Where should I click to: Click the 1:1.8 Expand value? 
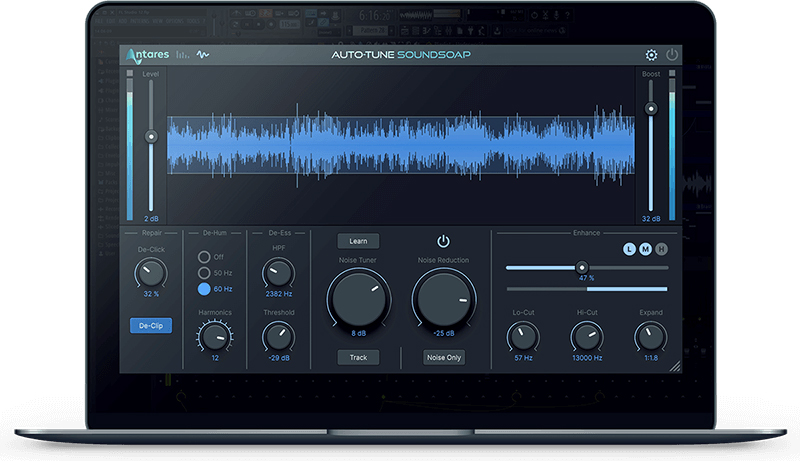tap(651, 358)
